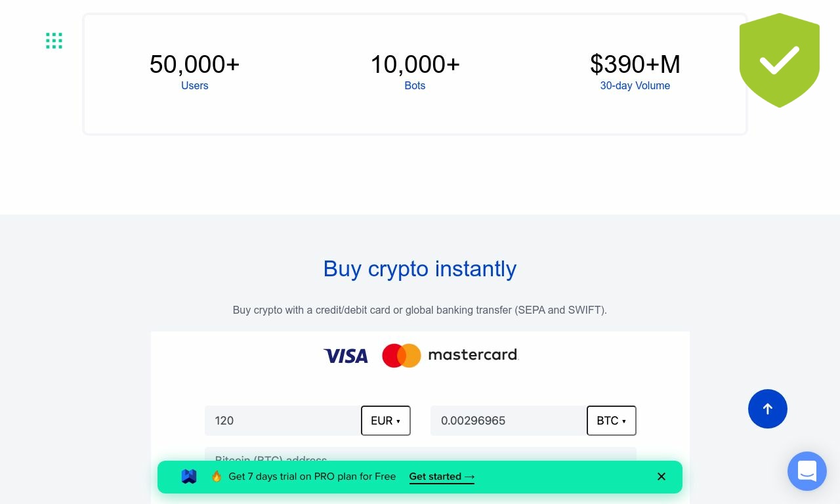Open the BTC crypto dropdown
The width and height of the screenshot is (840, 504).
tap(611, 421)
